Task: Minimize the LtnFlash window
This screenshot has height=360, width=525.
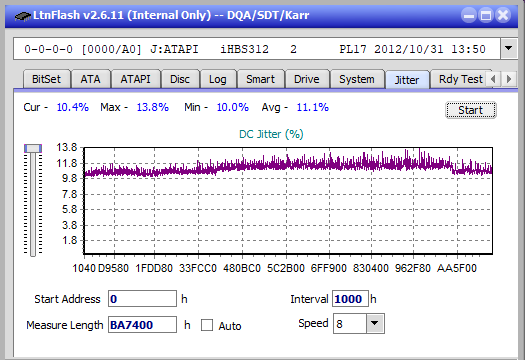Action: click(x=469, y=15)
